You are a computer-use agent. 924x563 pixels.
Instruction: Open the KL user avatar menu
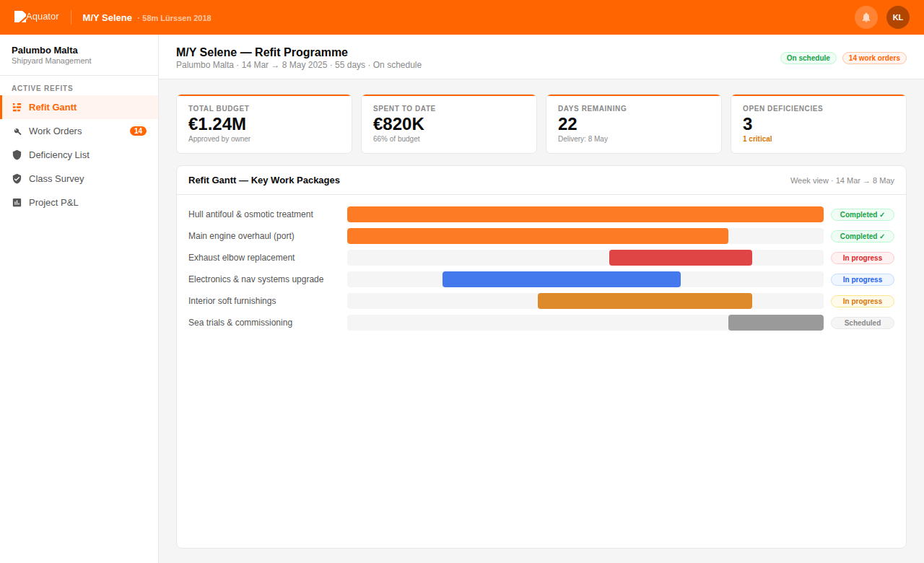pos(898,17)
